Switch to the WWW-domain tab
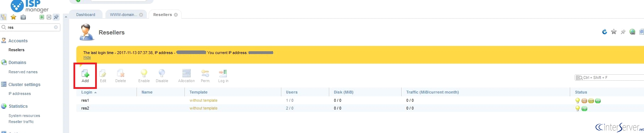644x133 pixels. point(123,15)
